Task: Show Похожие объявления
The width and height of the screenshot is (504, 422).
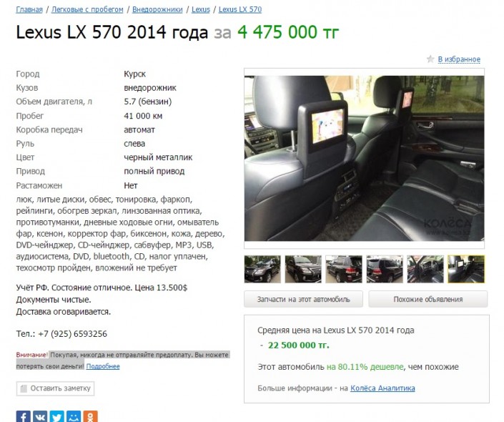Action: pos(428,299)
